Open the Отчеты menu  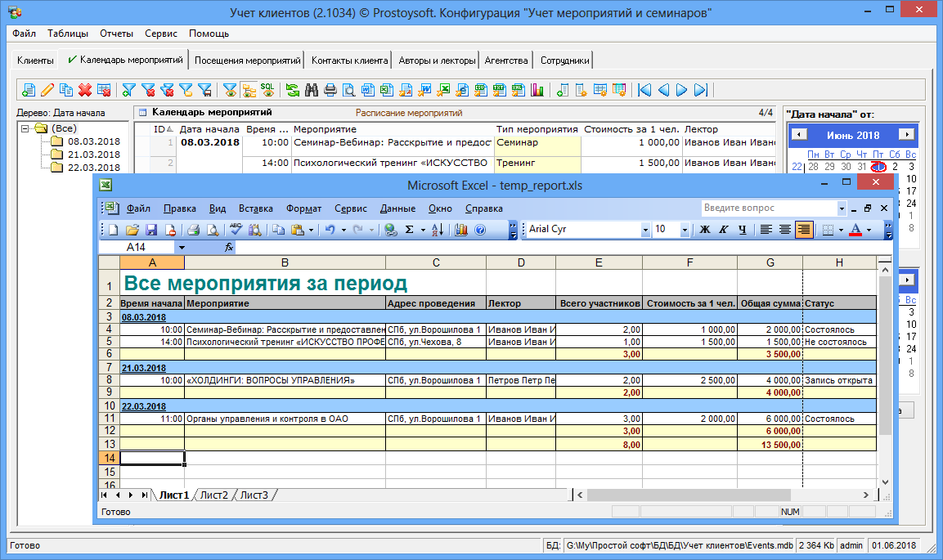coord(117,34)
